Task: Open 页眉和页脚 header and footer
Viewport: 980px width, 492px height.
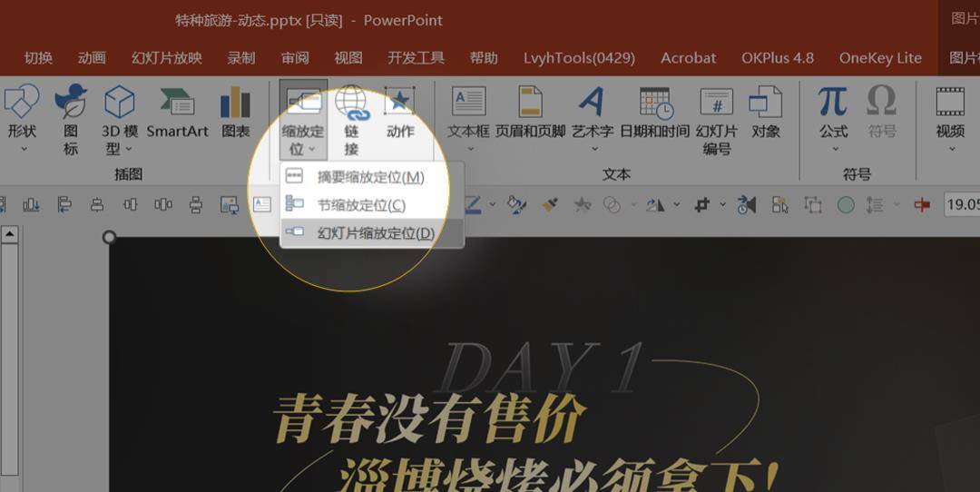Action: [530, 113]
